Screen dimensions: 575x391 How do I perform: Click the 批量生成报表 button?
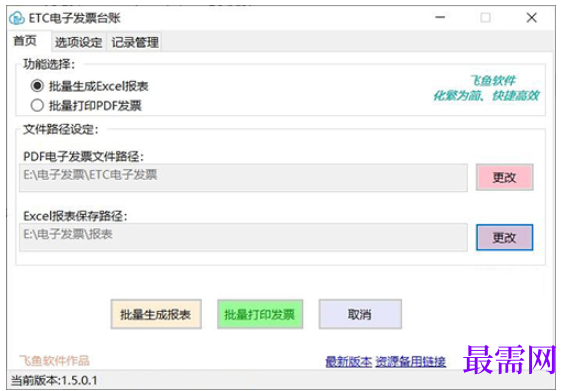click(156, 314)
